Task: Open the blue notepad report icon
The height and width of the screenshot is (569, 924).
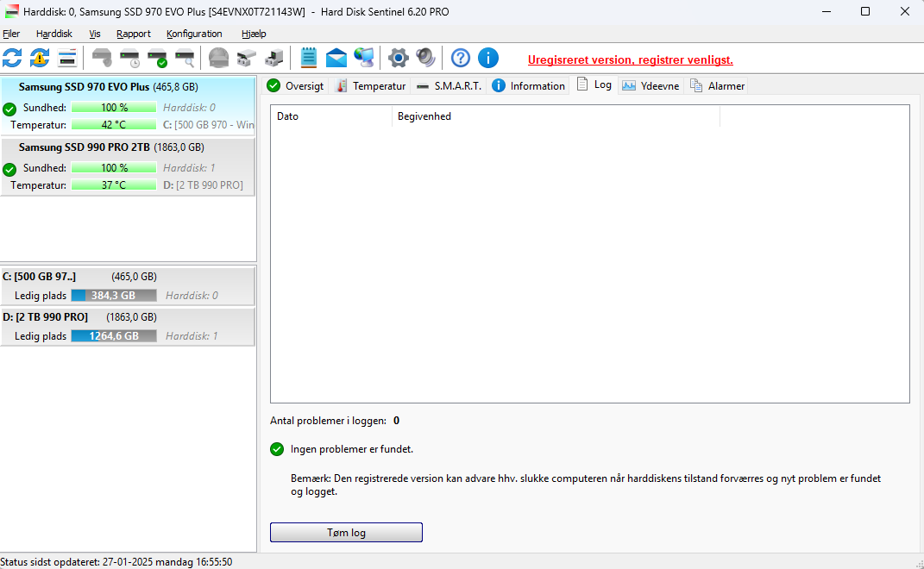Action: [308, 58]
